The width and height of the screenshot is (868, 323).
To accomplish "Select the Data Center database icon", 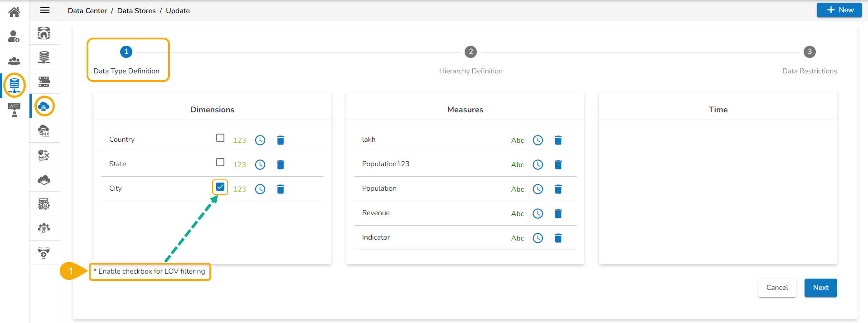I will (15, 85).
